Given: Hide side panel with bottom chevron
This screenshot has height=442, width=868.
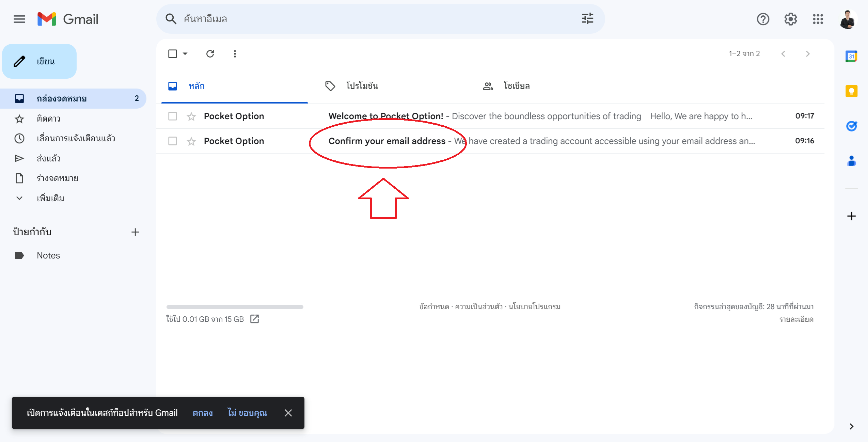Looking at the screenshot, I should tap(851, 426).
